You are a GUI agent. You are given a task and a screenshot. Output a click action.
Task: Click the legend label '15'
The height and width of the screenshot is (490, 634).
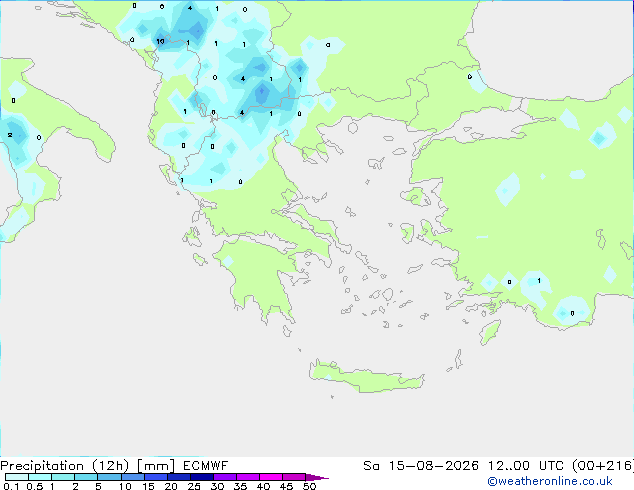148,486
